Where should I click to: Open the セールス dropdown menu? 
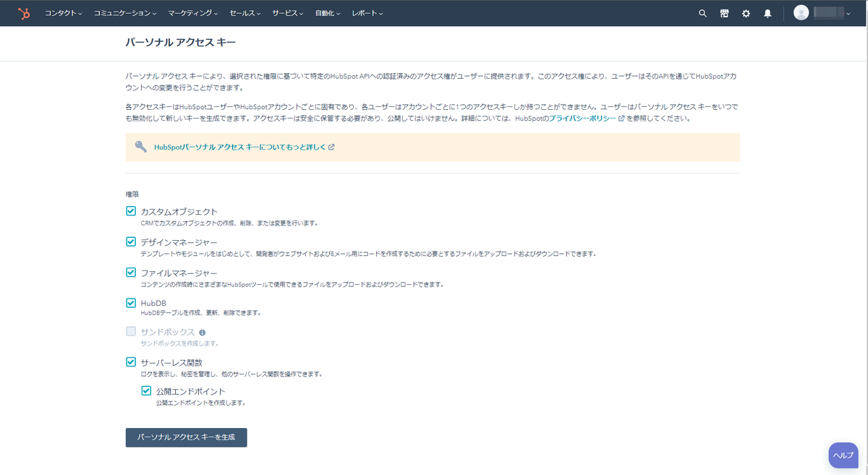(246, 13)
